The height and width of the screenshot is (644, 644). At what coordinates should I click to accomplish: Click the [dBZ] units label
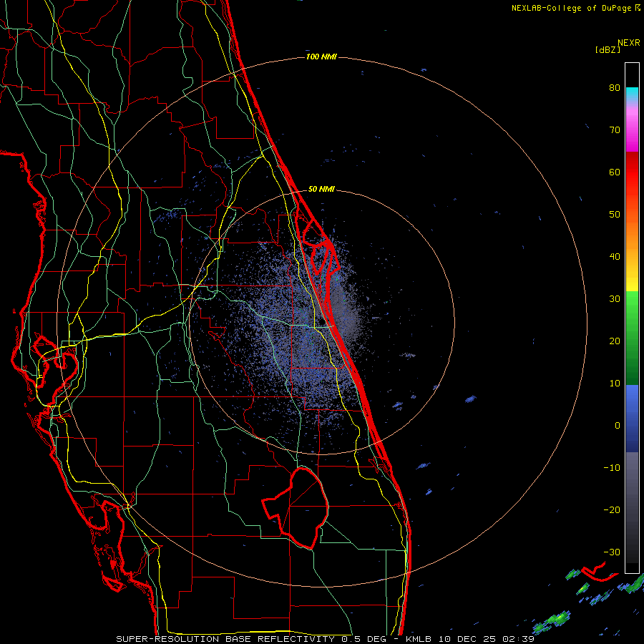pyautogui.click(x=608, y=50)
